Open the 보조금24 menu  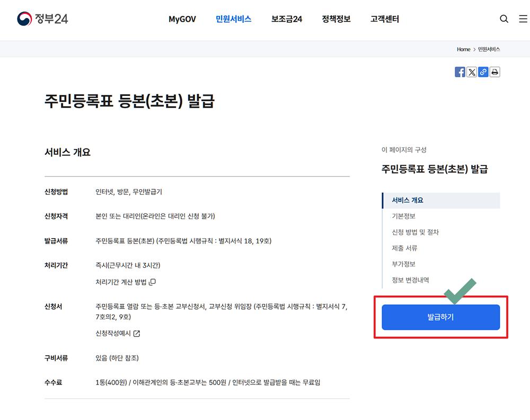click(286, 19)
